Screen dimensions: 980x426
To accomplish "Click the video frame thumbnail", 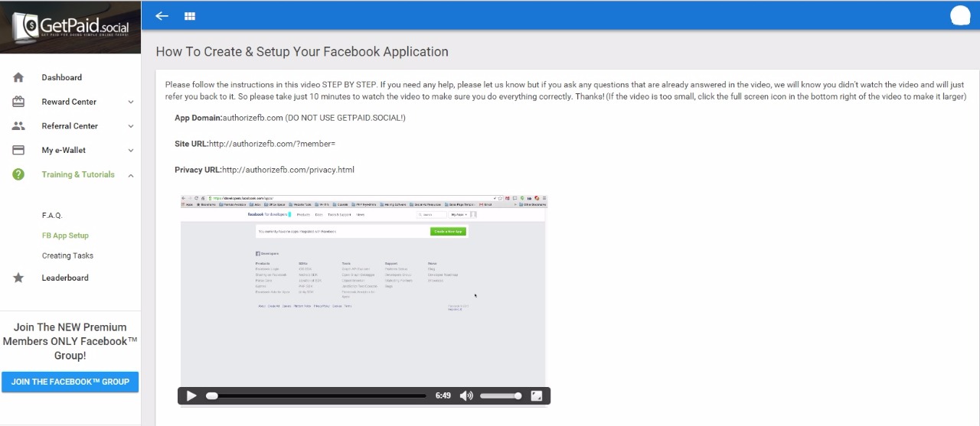I will (363, 291).
